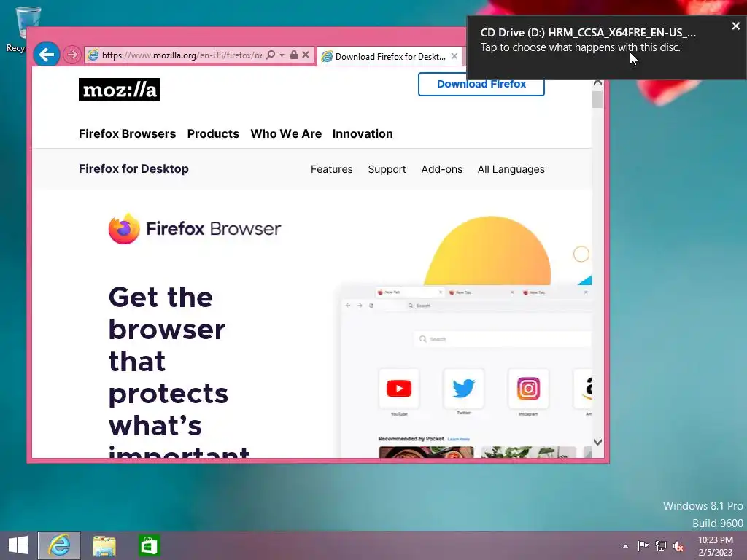Click Internet Explorer in the taskbar
This screenshot has width=747, height=560.
(59, 545)
